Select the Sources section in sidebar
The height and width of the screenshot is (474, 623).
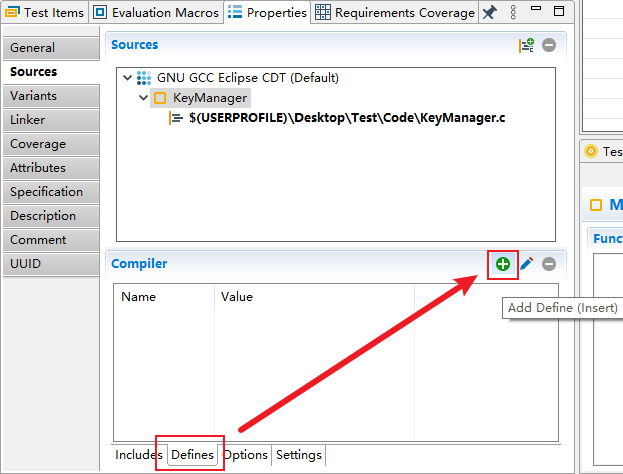click(51, 72)
